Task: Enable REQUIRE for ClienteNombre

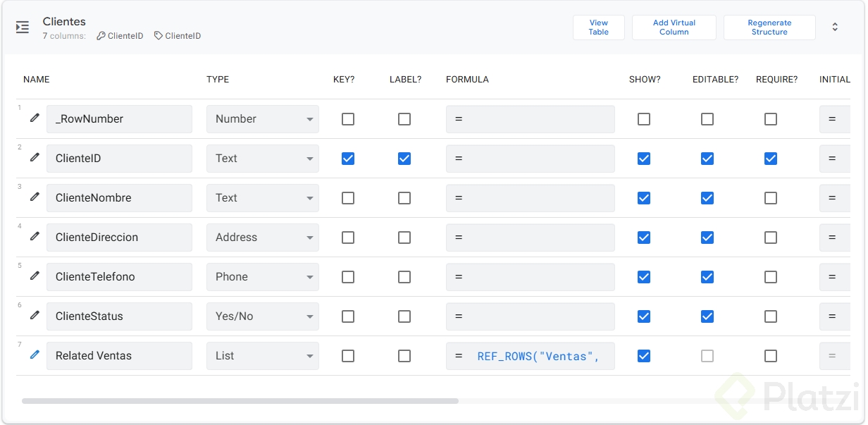Action: 771,198
